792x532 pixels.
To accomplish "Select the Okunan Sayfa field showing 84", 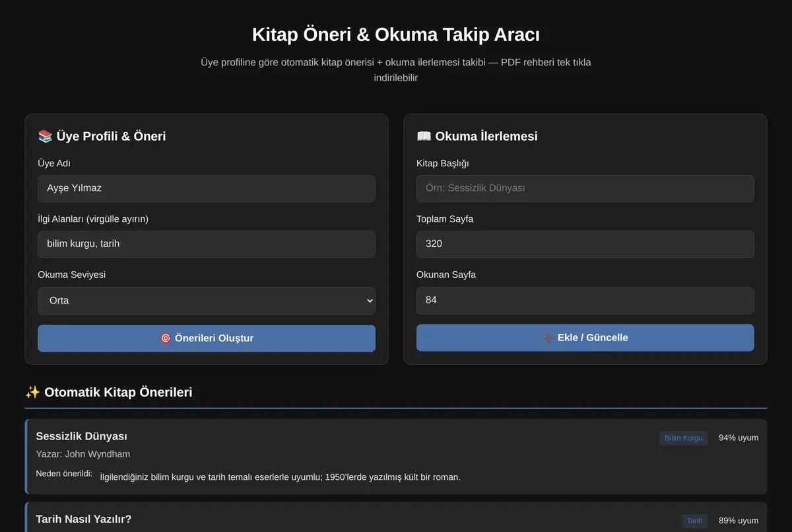I will tap(585, 300).
